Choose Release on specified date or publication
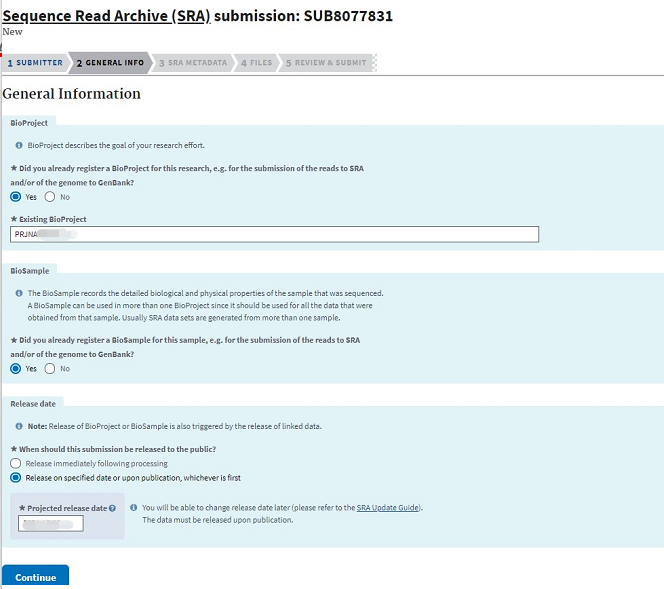The width and height of the screenshot is (664, 589). tap(15, 477)
